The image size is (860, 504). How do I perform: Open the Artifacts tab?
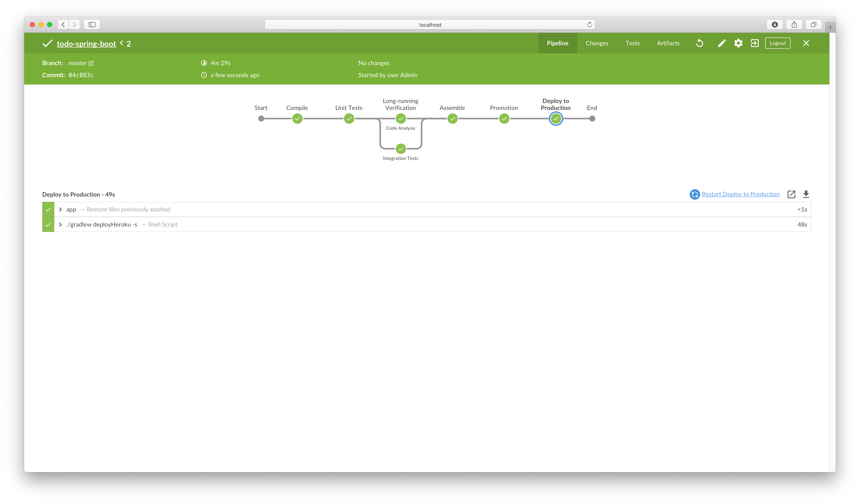[668, 43]
